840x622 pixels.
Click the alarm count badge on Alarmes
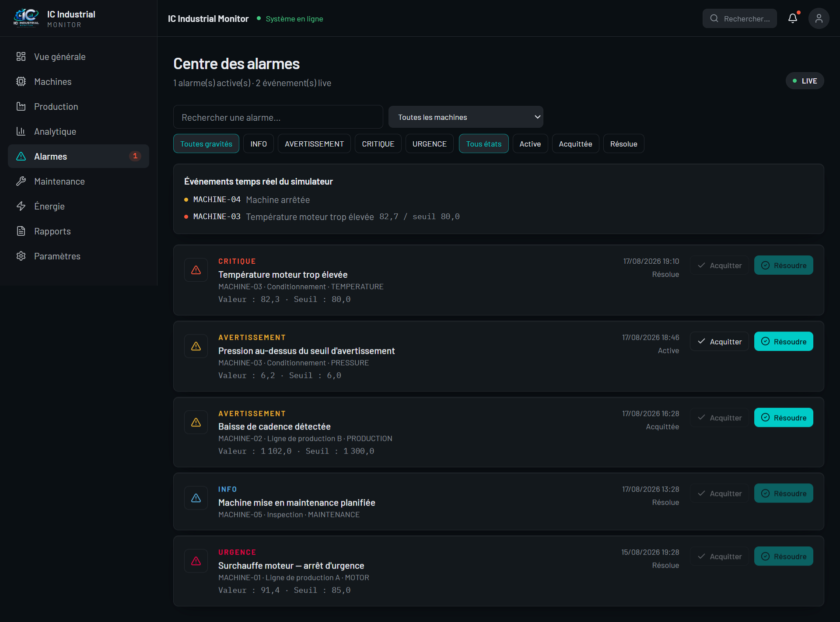(x=135, y=156)
